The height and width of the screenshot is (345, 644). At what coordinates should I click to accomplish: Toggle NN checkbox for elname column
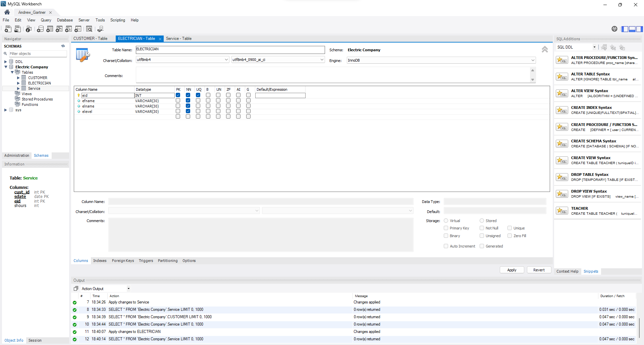point(188,106)
